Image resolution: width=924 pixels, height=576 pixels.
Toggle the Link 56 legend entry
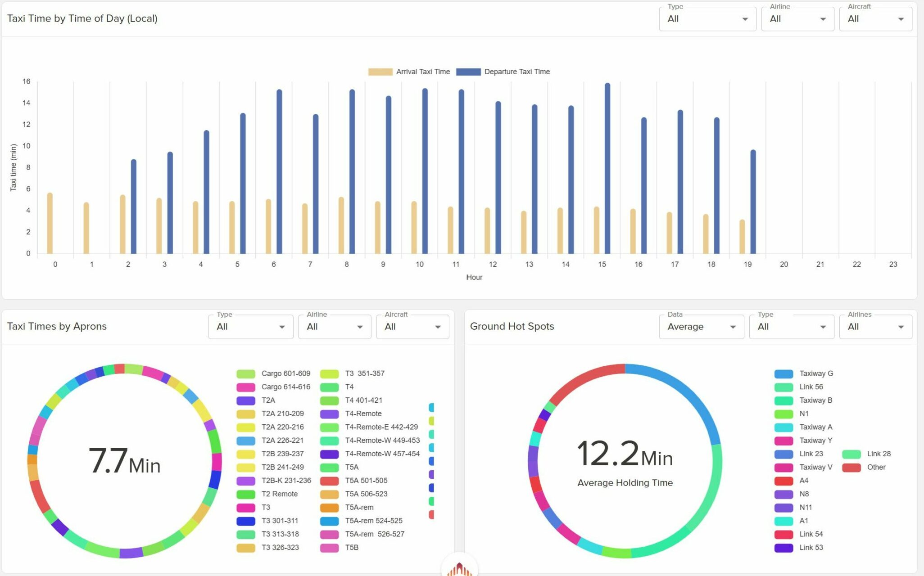pyautogui.click(x=799, y=387)
